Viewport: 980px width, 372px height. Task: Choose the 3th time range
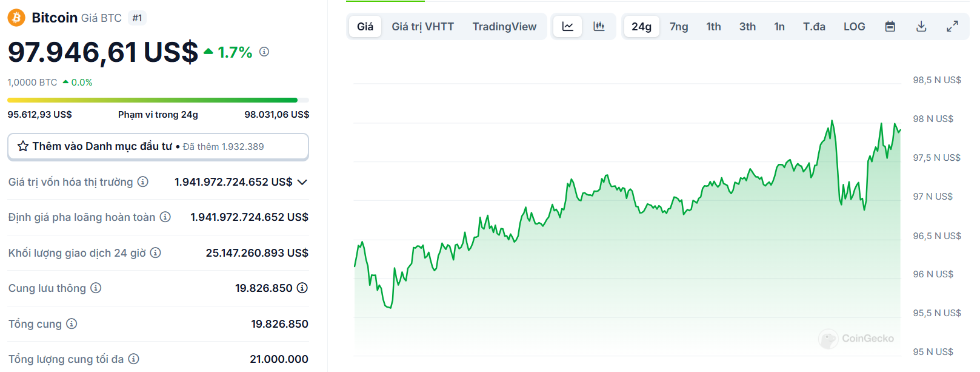point(747,26)
